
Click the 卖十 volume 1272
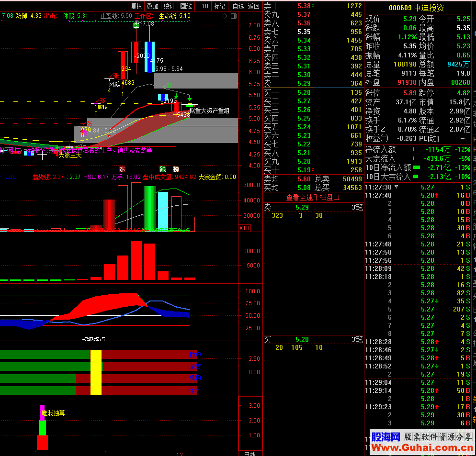click(354, 6)
